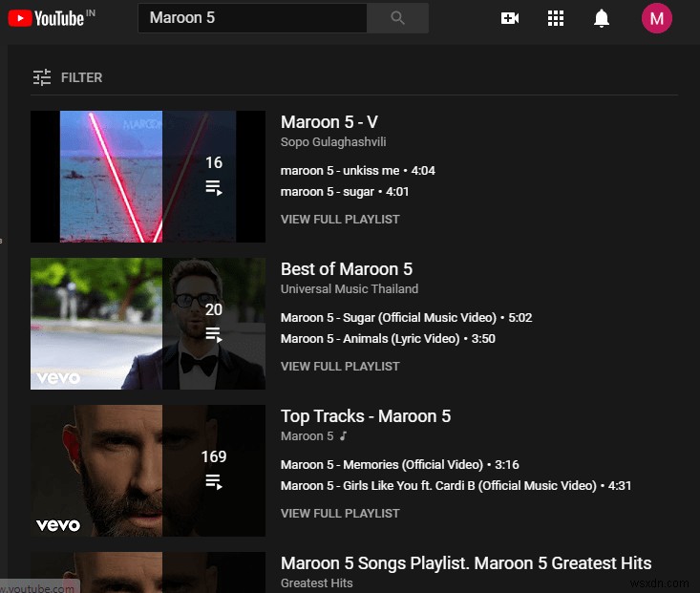View full playlist for Top Tracks - Maroon 5

[x=340, y=514]
